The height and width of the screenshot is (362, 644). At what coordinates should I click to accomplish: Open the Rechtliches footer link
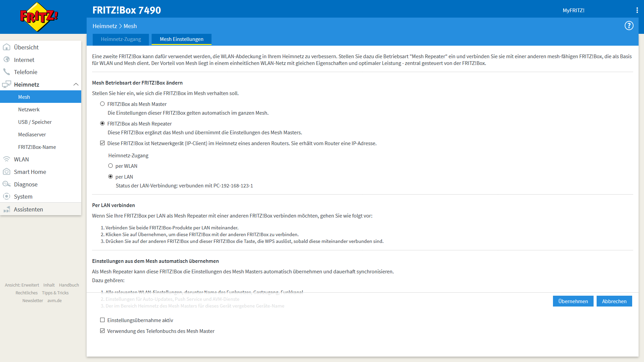[26, 293]
